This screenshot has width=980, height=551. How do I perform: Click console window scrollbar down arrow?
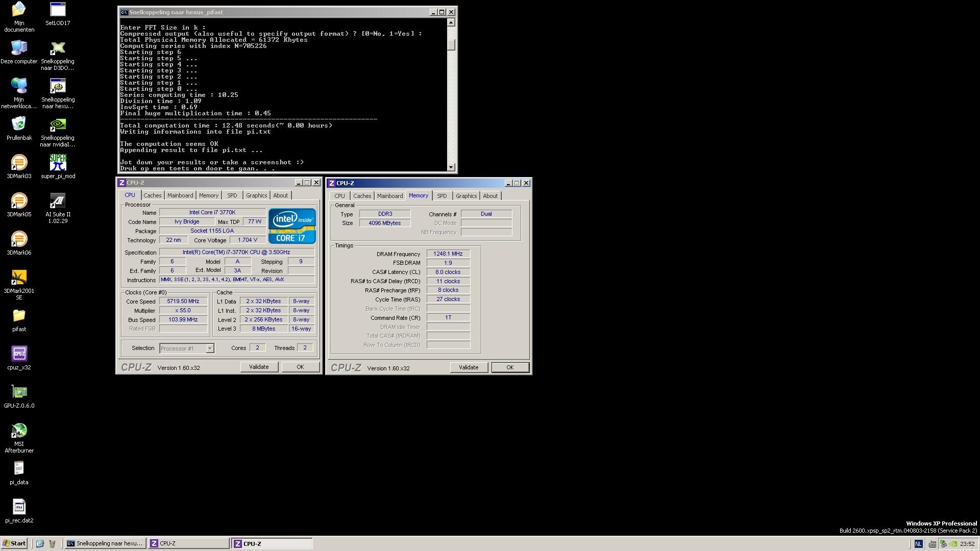point(451,167)
